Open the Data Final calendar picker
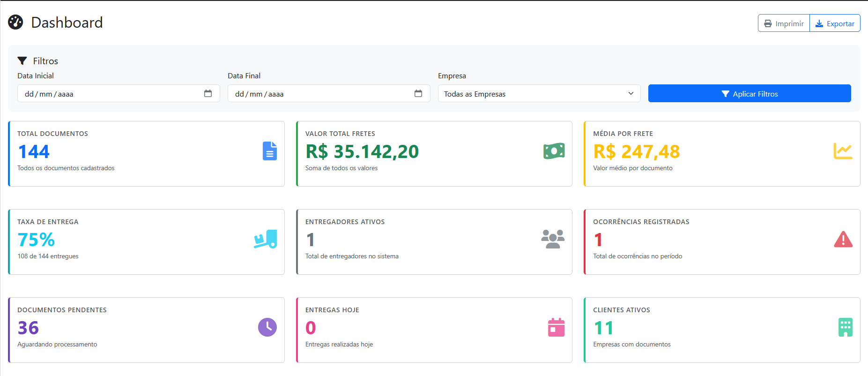 (x=418, y=94)
